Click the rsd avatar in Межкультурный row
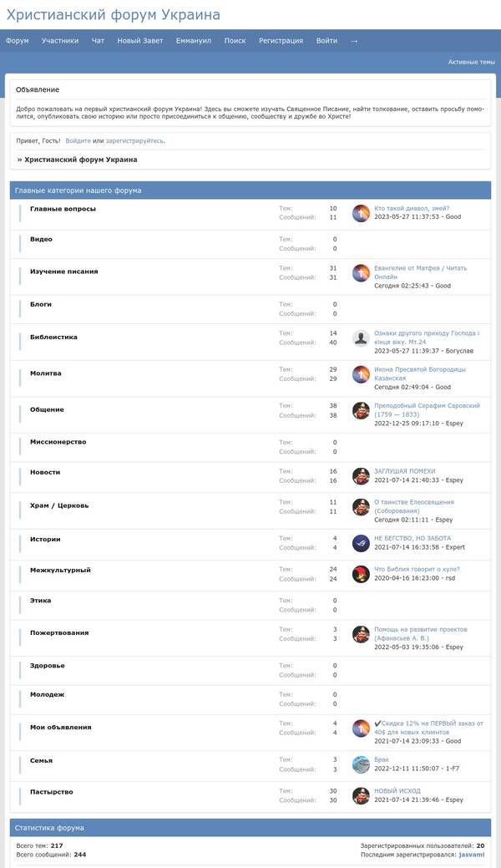The width and height of the screenshot is (501, 868). [361, 574]
